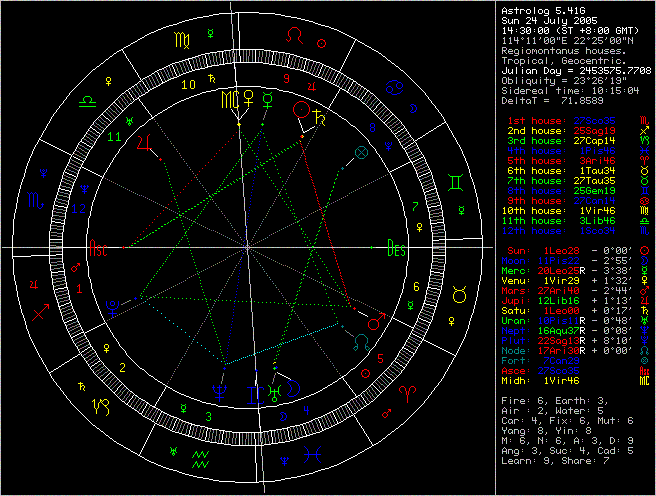This screenshot has width=656, height=496.
Task: Select the red Jupiter glyph inside the wheel
Action: tap(146, 143)
